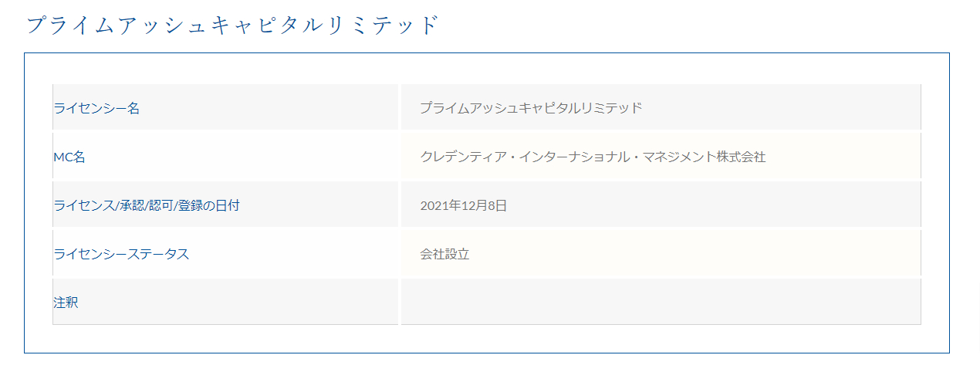980x372 pixels.
Task: Click 名 in the MC名 label
Action: tap(79, 157)
